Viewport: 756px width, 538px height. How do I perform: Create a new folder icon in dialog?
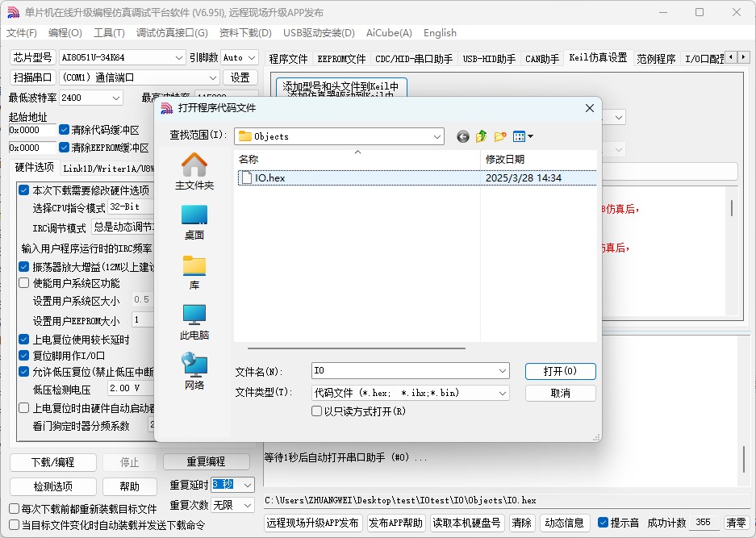(500, 137)
